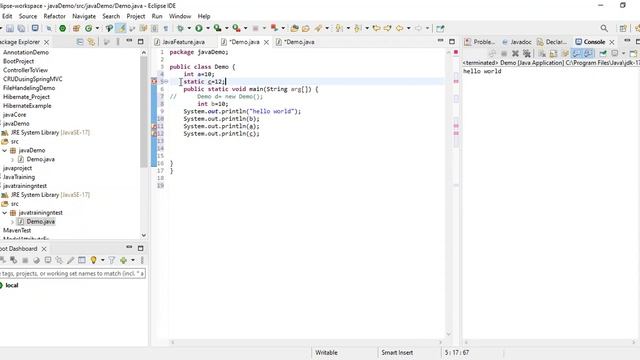
Task: Close the Console view tab
Action: tap(612, 42)
